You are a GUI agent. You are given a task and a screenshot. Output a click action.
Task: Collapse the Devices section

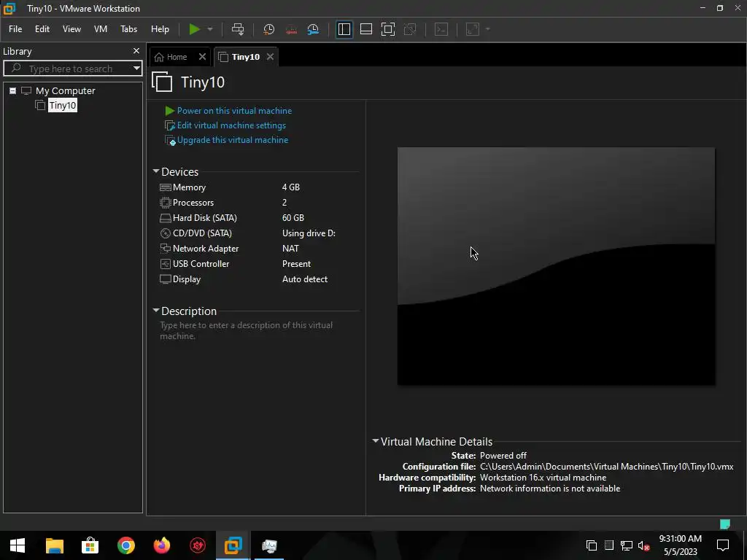point(156,171)
